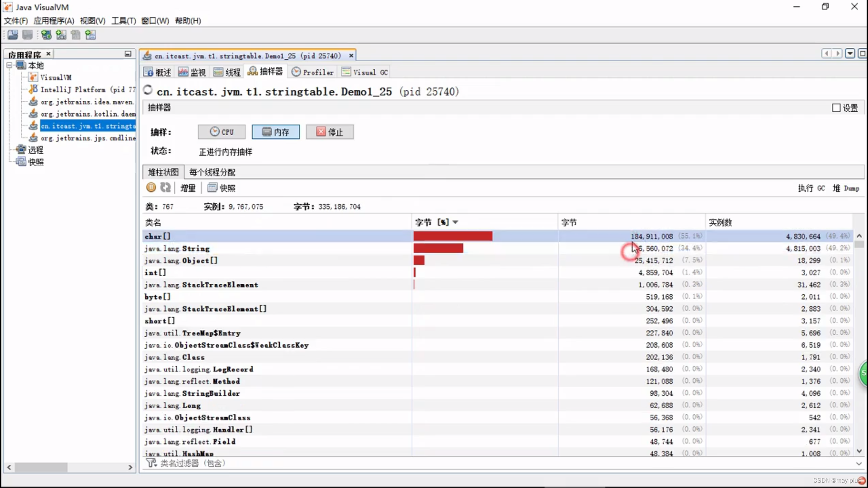Pause live results with orange pause icon
Screen dimensions: 868x488
point(151,188)
